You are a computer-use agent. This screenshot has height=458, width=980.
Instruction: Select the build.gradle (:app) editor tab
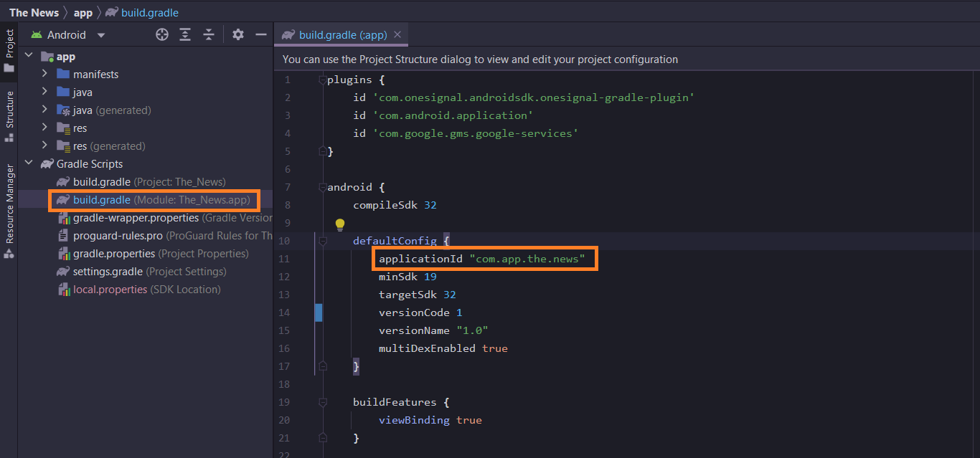335,34
